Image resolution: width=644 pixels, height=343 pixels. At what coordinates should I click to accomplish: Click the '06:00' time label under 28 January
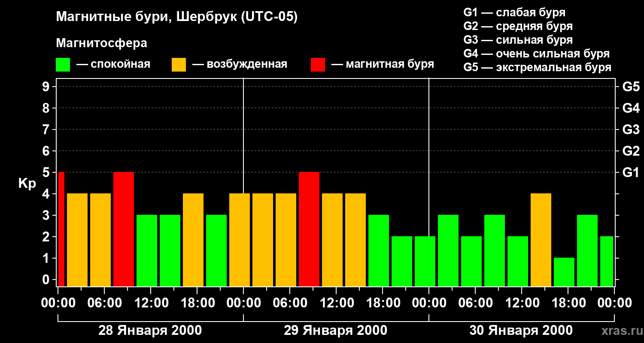(x=104, y=303)
